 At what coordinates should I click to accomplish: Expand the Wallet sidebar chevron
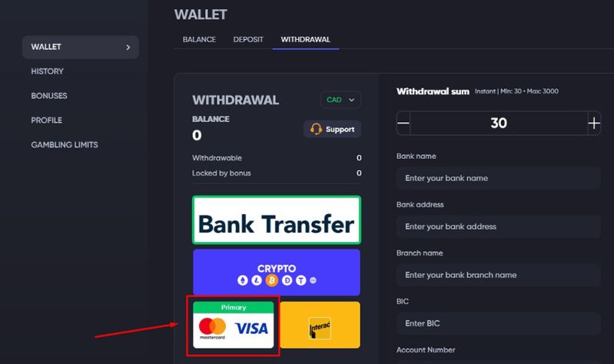click(128, 48)
